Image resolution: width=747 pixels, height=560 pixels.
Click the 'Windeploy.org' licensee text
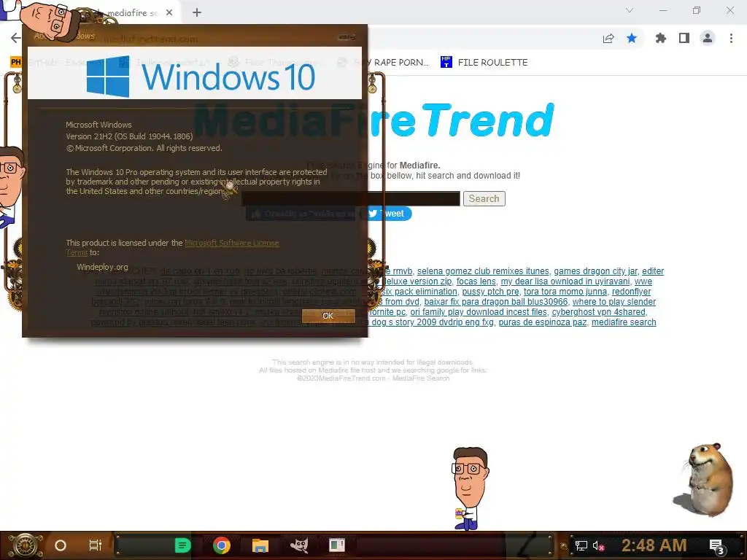102,267
